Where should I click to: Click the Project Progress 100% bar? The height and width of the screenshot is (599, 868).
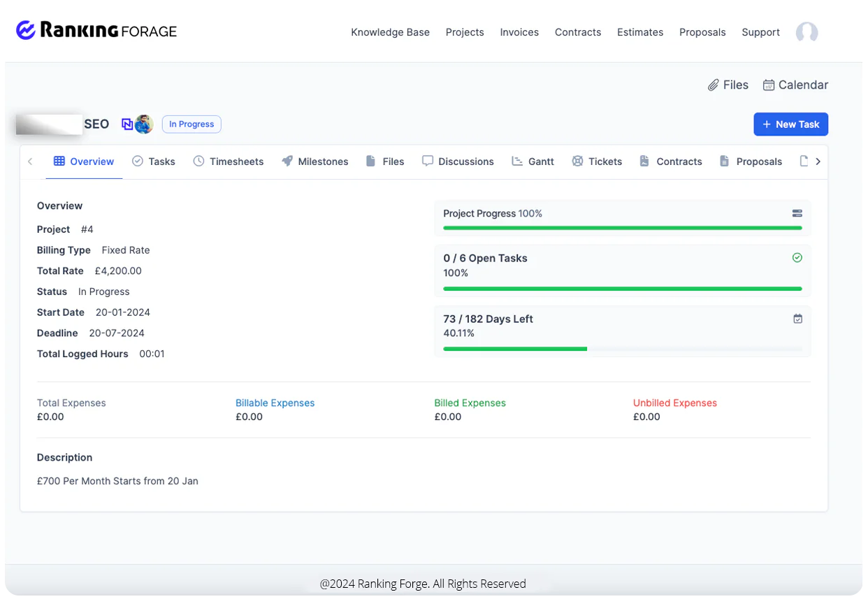tap(621, 228)
